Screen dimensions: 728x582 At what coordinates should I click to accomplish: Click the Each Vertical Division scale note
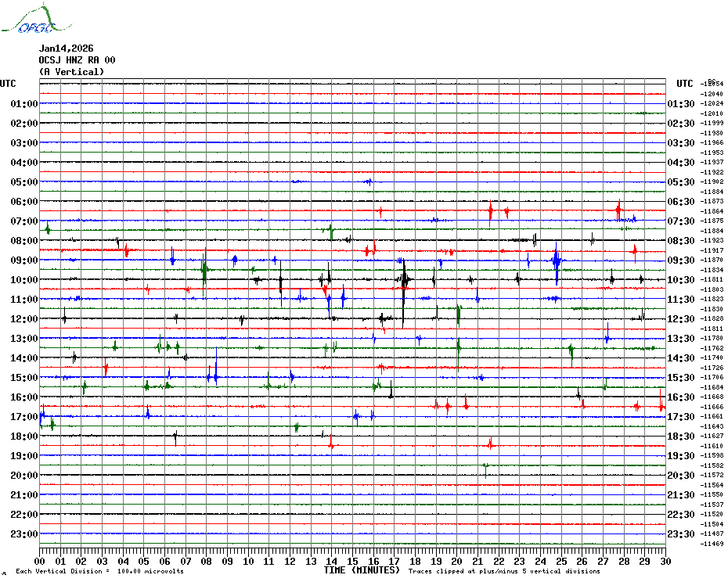(x=99, y=571)
